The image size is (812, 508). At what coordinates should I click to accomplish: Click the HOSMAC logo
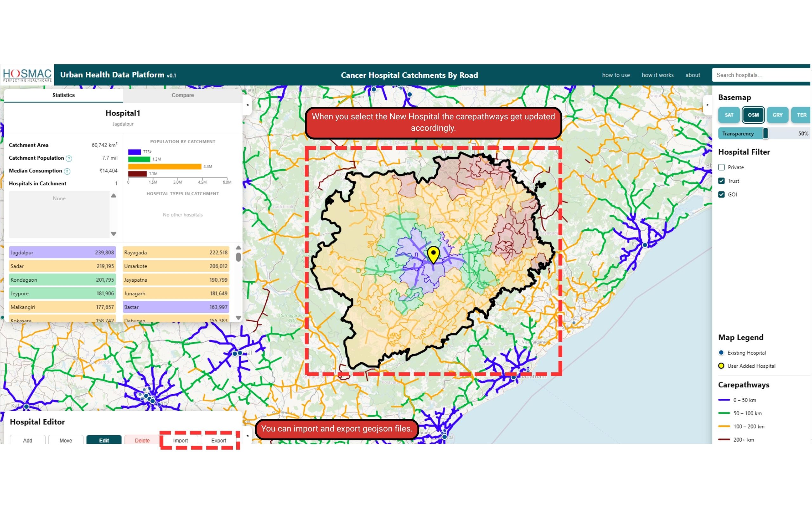pos(27,75)
